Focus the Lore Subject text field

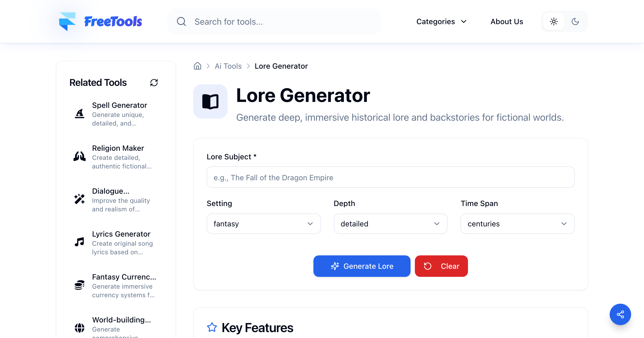pyautogui.click(x=390, y=177)
